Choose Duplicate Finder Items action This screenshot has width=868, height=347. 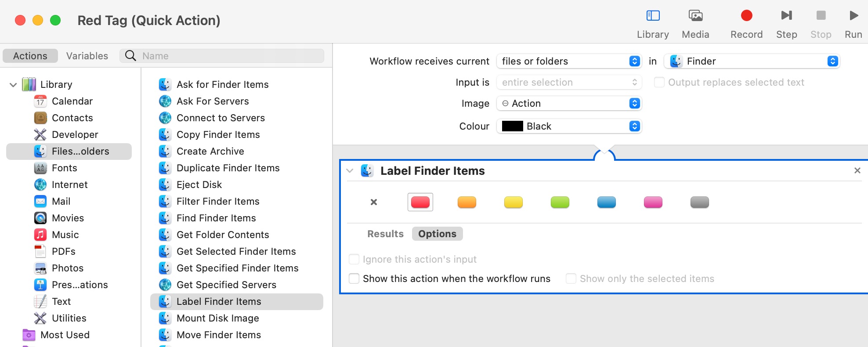pos(228,168)
